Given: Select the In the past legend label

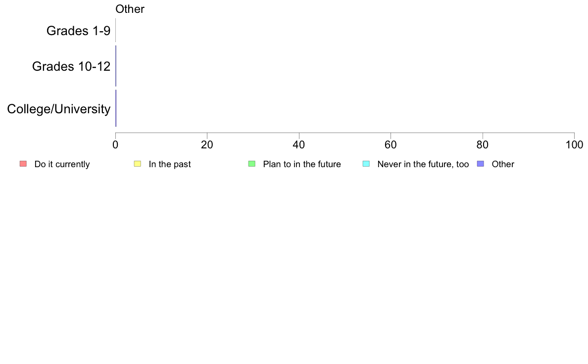Looking at the screenshot, I should coord(169,164).
